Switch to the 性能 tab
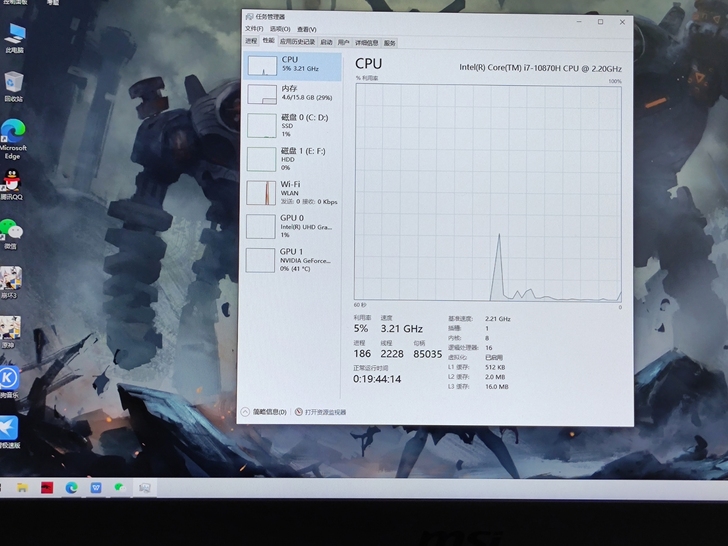The image size is (728, 546). (268, 41)
